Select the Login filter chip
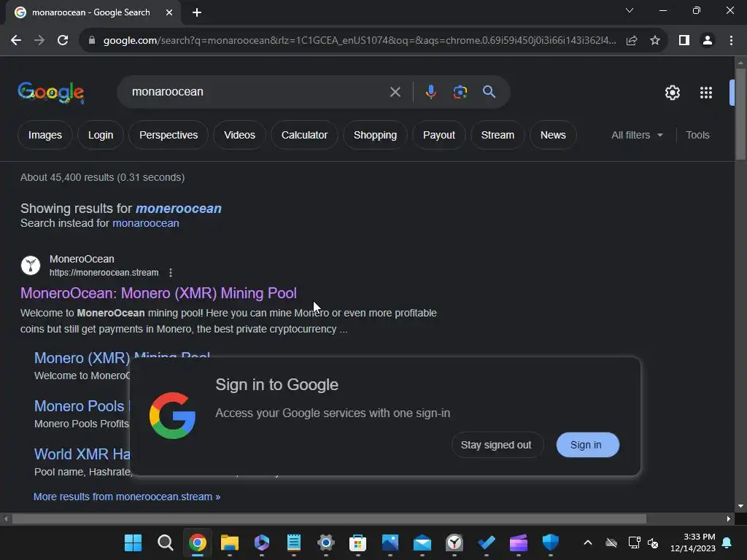Screen dimensions: 747x560 click(101, 135)
